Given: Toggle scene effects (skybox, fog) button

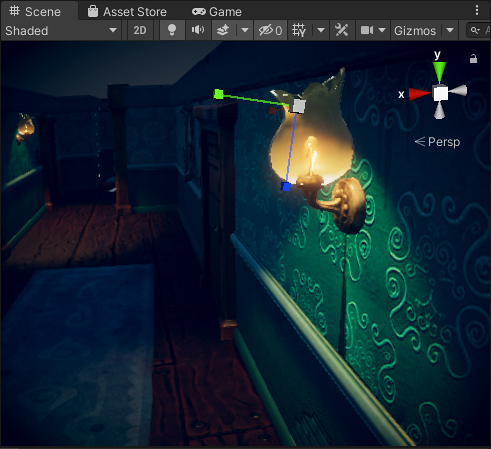Looking at the screenshot, I should pos(223,31).
